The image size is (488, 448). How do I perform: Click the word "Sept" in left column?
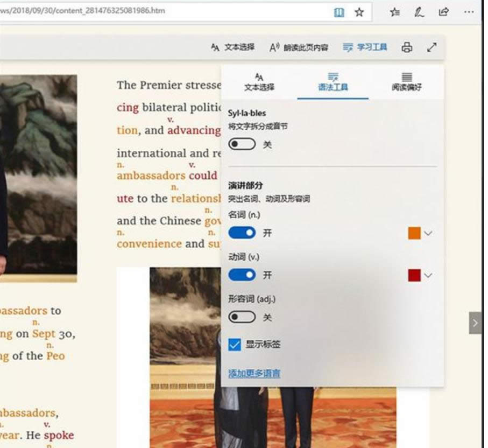44,334
